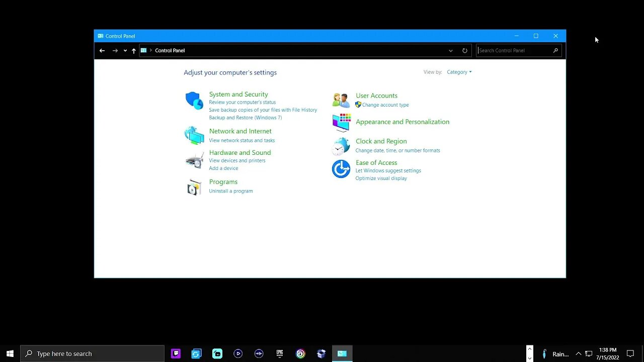Viewport: 644px width, 362px height.
Task: Open the round play-button app in the taskbar
Action: [238, 353]
